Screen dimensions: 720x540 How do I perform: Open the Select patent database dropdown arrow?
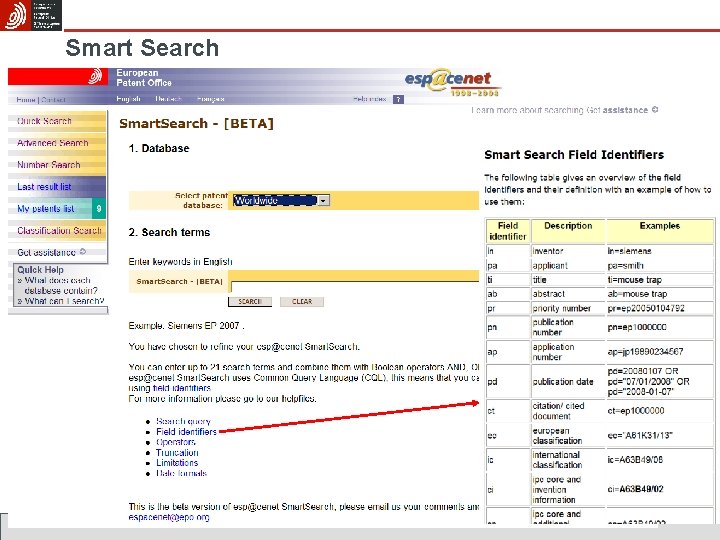323,201
